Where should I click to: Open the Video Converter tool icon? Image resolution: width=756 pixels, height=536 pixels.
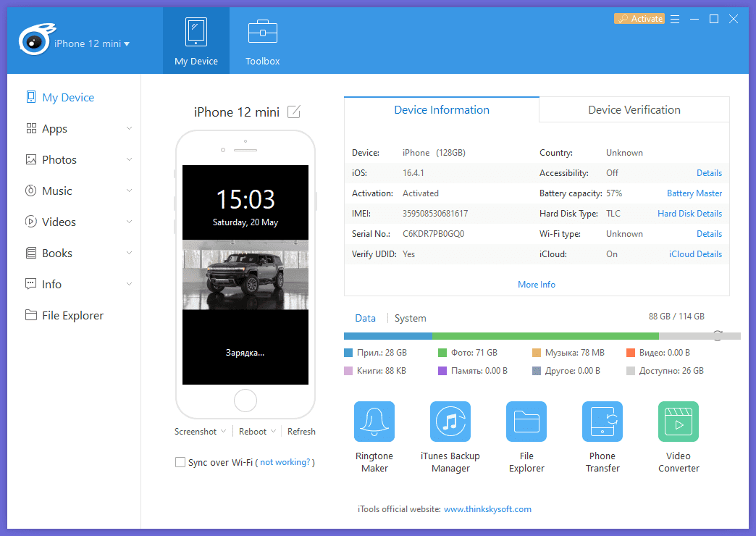pos(679,421)
